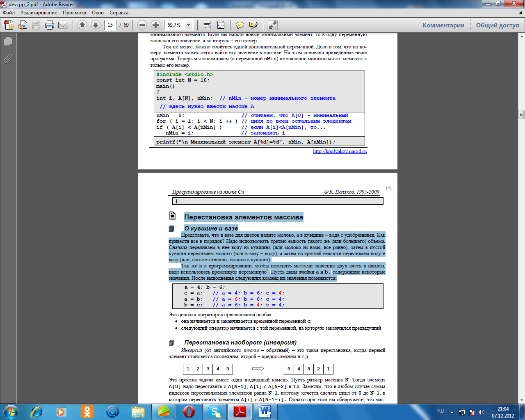Open the Mail.Ru agent taskbar icon
The image size is (525, 420).
[112, 411]
